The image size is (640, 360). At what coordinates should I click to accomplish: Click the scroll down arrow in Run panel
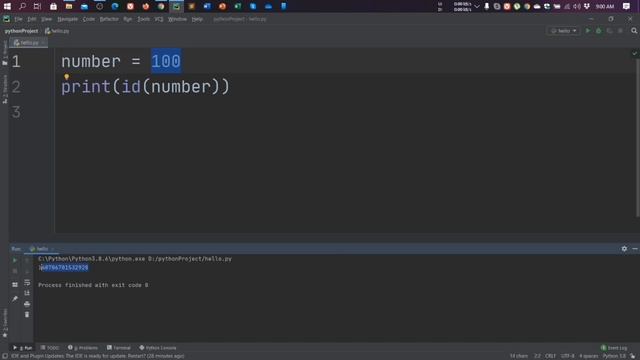pyautogui.click(x=27, y=271)
